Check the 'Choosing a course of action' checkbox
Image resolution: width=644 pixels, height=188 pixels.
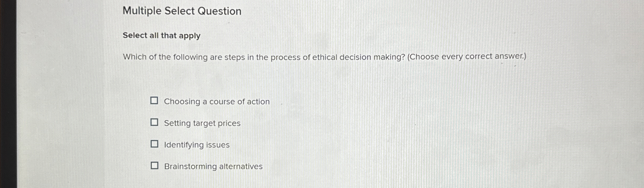pyautogui.click(x=155, y=101)
